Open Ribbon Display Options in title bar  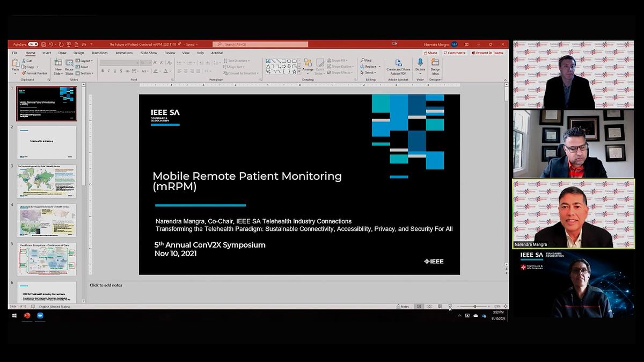[466, 45]
